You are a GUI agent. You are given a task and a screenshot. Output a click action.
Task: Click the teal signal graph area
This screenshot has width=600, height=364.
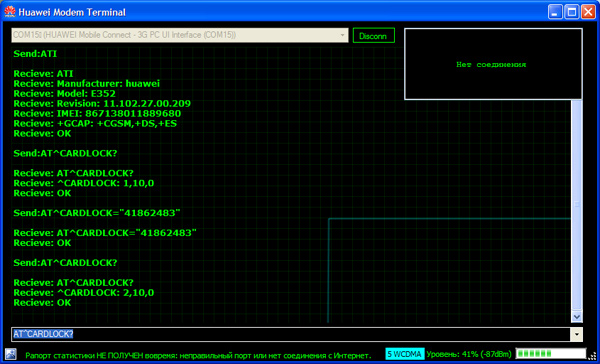(x=449, y=270)
